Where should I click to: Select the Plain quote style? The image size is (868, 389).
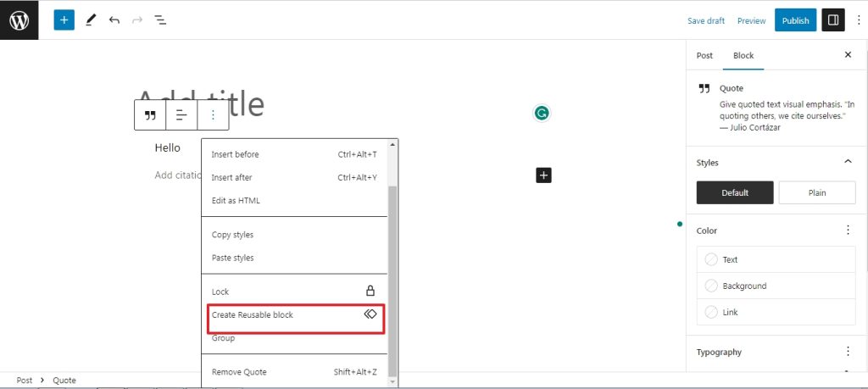pos(817,192)
